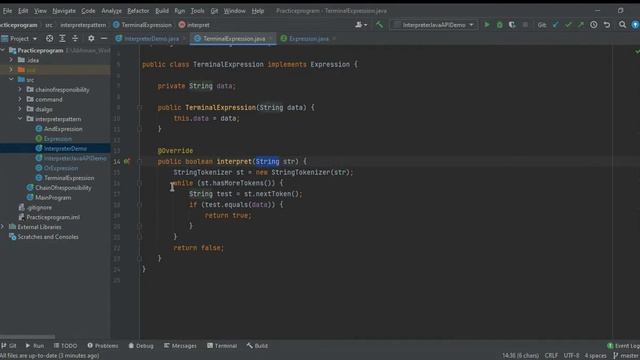Show Git history clock icon

(x=594, y=25)
